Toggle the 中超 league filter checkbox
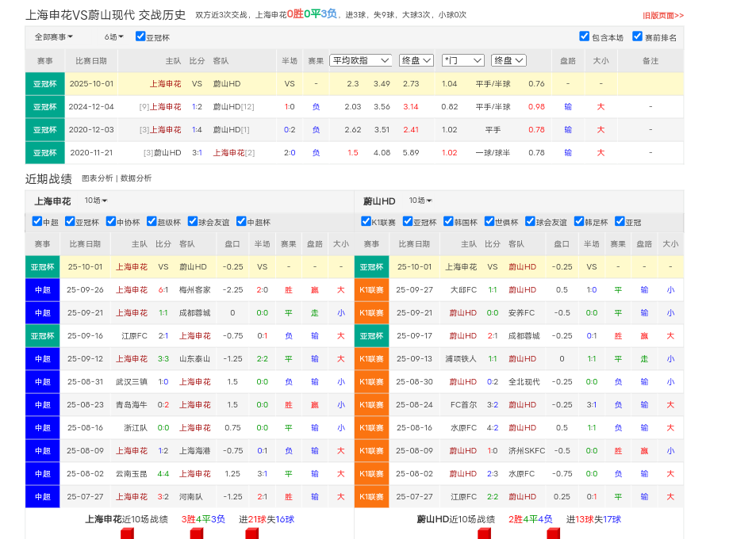Viewport: 756px width, 539px height. pos(37,222)
